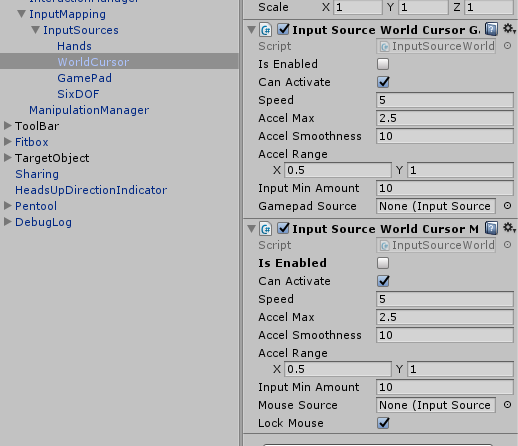
Task: Click InputSourceWorld script field in World Cursor M
Action: pos(436,245)
